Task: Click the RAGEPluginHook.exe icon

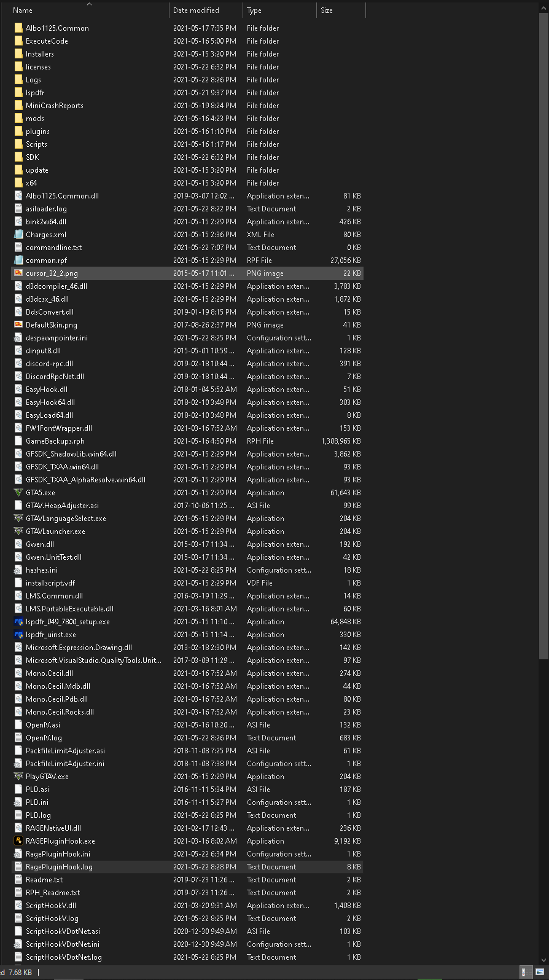Action: tap(18, 841)
